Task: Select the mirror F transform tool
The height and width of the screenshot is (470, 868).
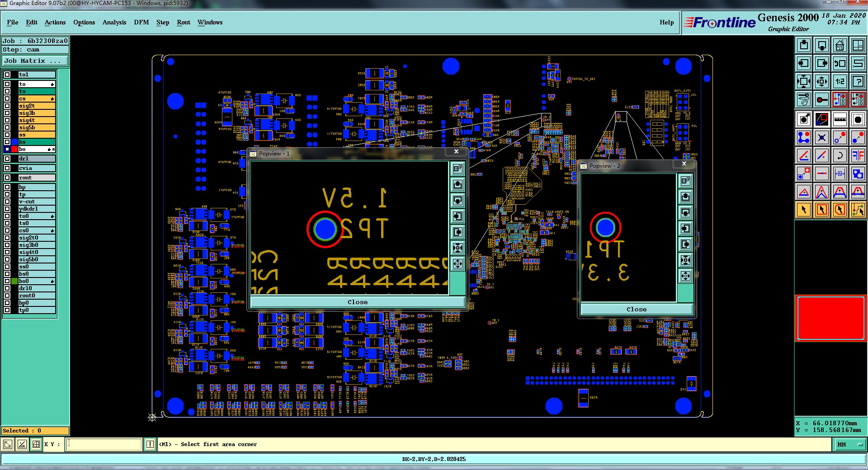Action: point(858,155)
